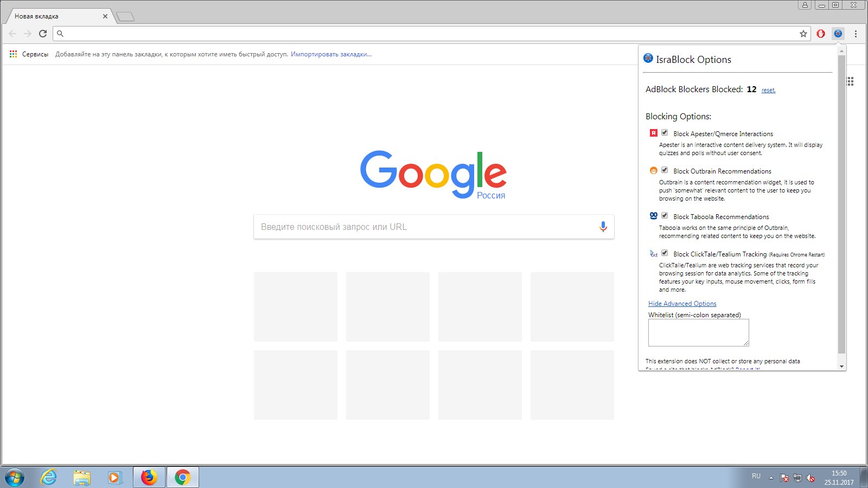Click the Google logo
868x488 pixels.
[x=433, y=174]
